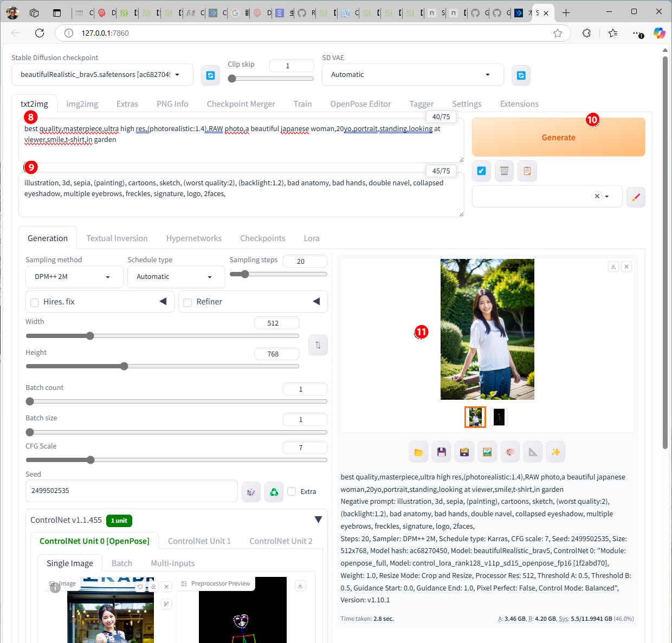The height and width of the screenshot is (643, 672).
Task: Check the Extra seed checkbox
Action: point(292,491)
